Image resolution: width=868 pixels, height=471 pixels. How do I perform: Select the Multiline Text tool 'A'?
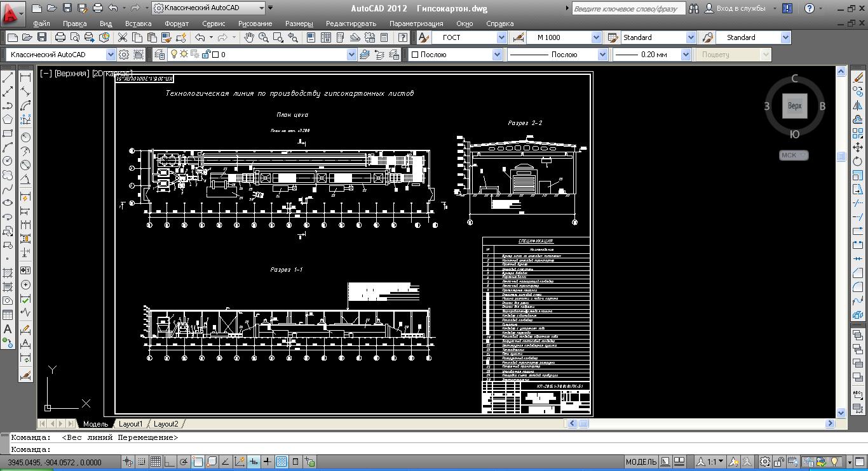point(8,329)
